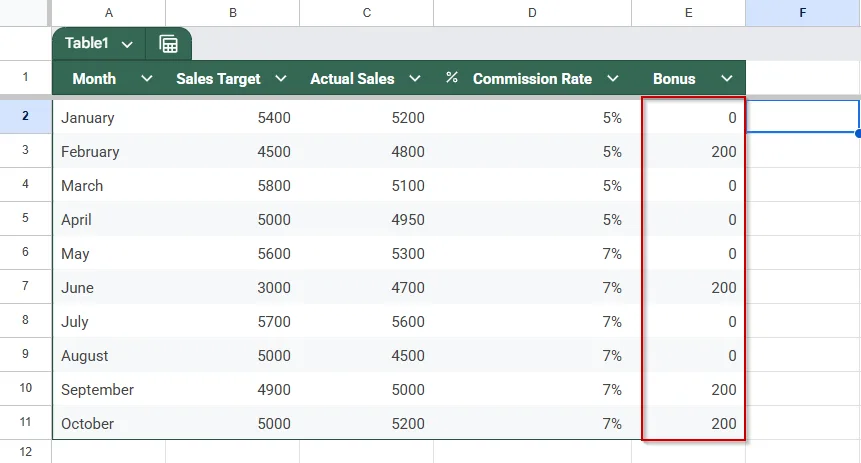Select the January cell
The image size is (861, 463).
[x=109, y=117]
